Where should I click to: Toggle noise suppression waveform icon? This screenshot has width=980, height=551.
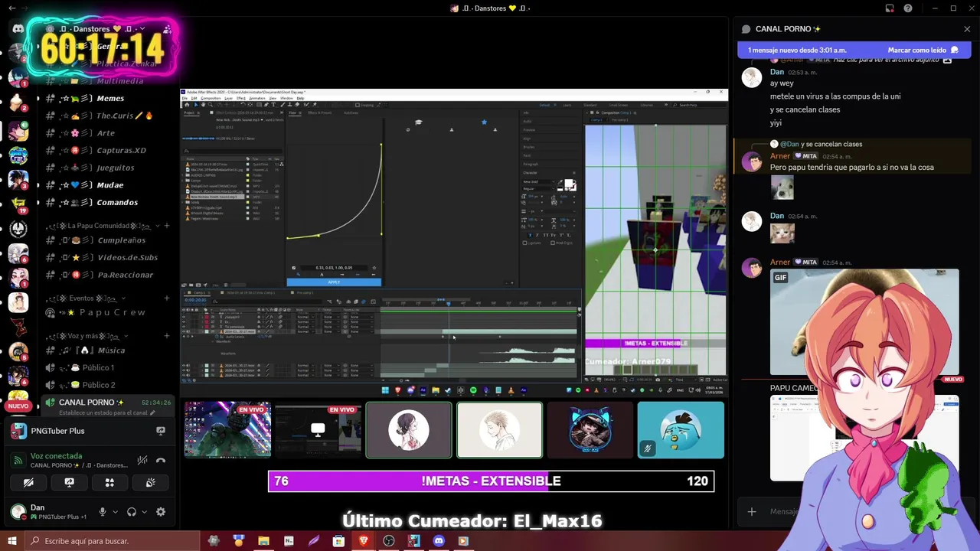pos(142,460)
